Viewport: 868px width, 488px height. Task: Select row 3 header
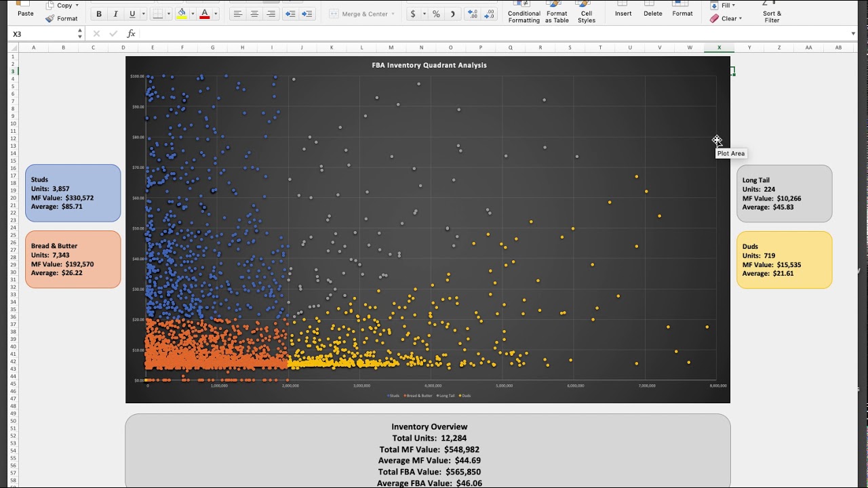point(13,70)
